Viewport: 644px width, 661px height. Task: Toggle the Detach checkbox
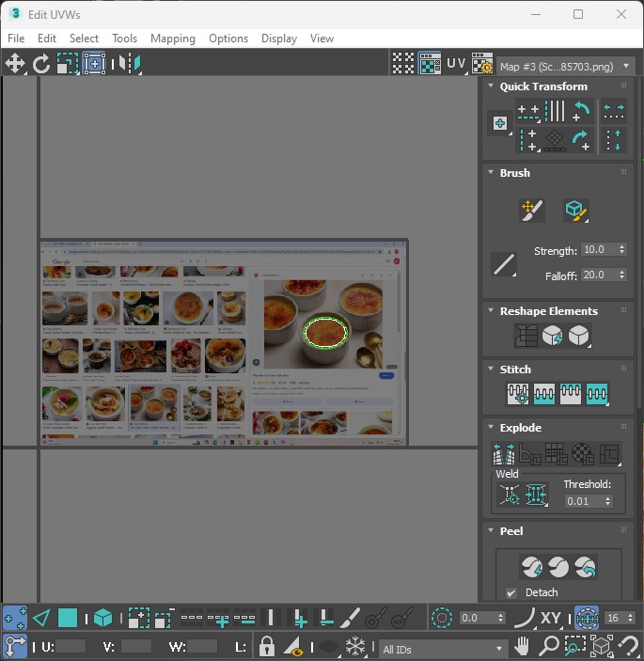(x=511, y=593)
